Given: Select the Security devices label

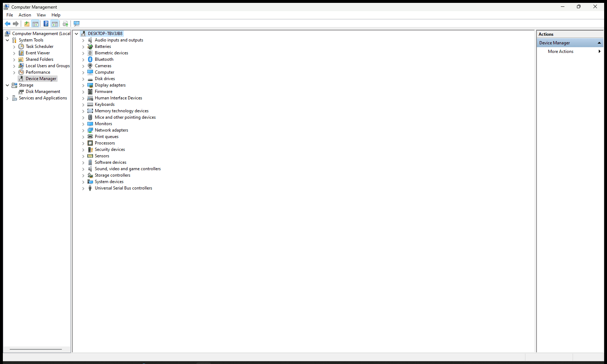Looking at the screenshot, I should 110,149.
